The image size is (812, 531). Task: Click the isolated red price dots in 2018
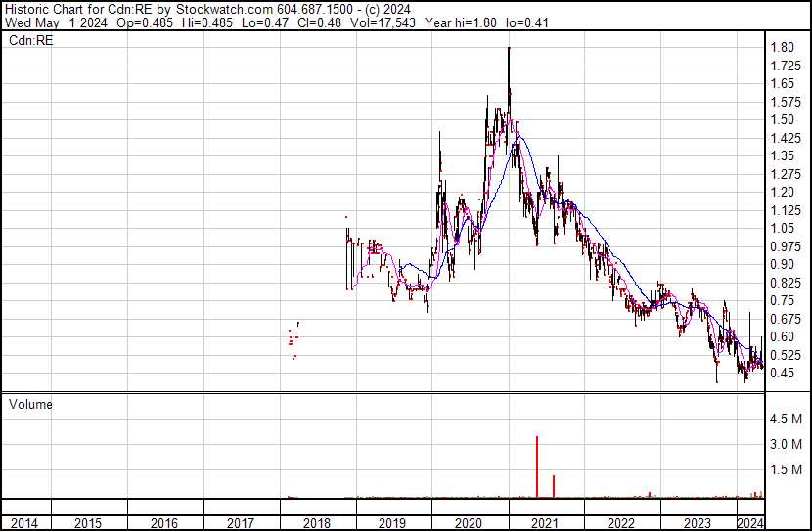(x=293, y=340)
